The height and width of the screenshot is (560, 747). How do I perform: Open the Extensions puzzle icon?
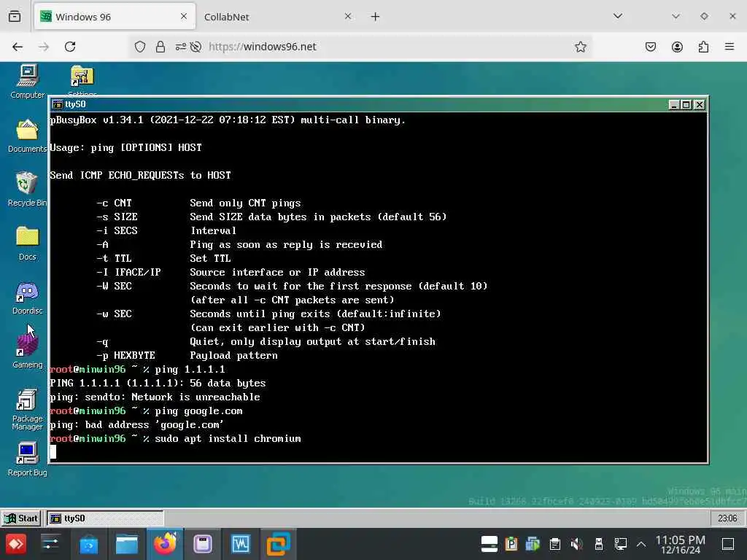[703, 47]
